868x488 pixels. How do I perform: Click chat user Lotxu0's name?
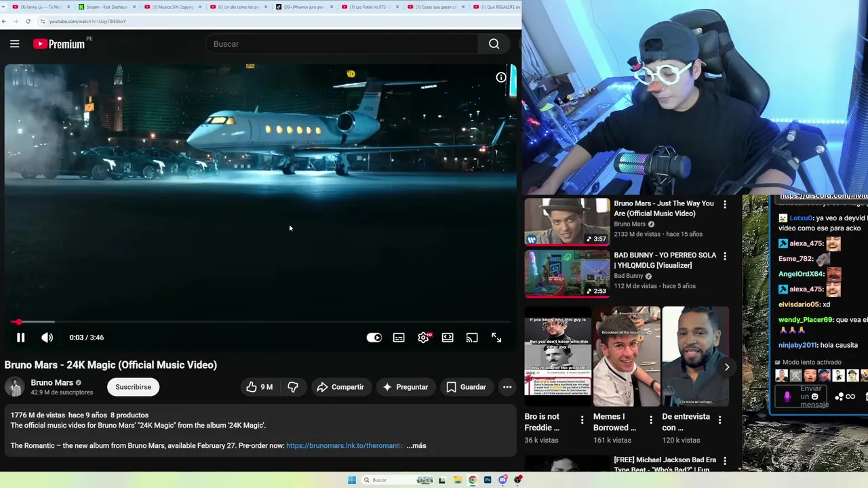tap(801, 218)
